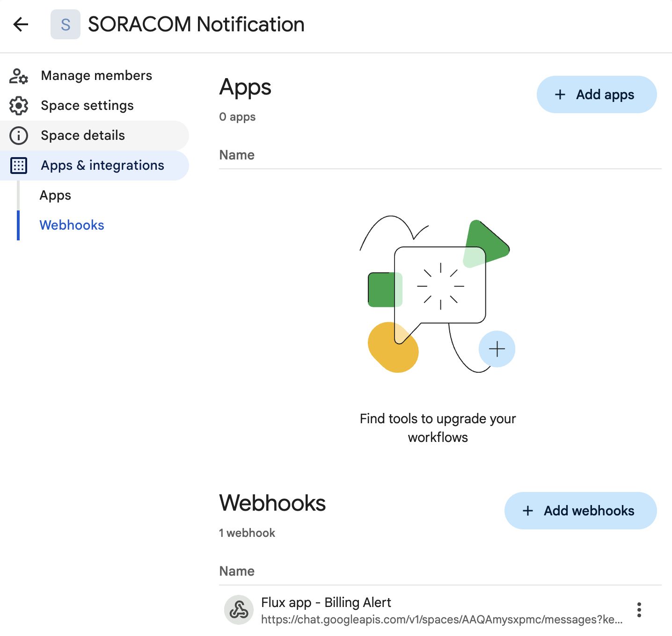The width and height of the screenshot is (672, 636).
Task: Click the webhook icon for Flux app
Action: (239, 610)
